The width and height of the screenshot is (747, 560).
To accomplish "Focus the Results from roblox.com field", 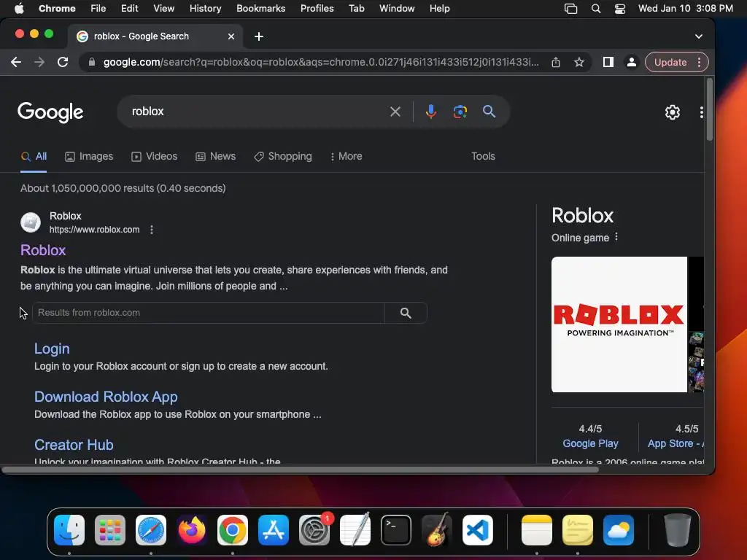I will (208, 313).
